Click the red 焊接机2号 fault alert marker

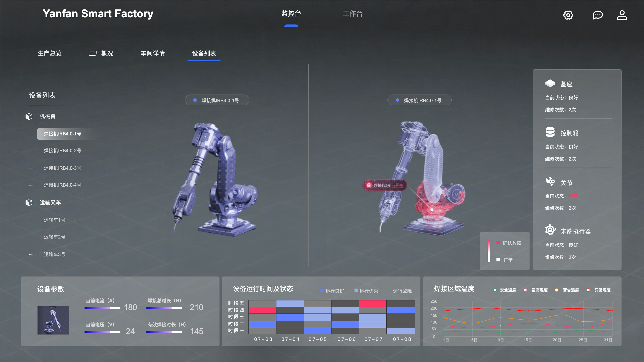click(x=384, y=185)
